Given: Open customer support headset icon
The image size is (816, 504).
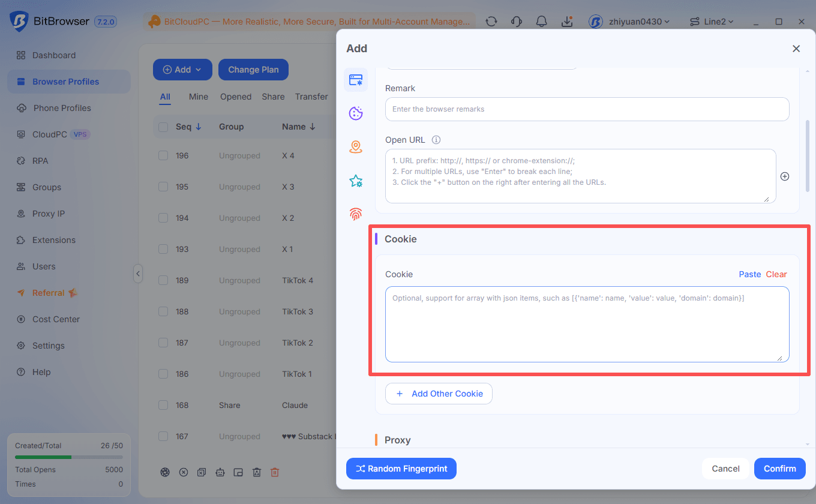Looking at the screenshot, I should 517,22.
